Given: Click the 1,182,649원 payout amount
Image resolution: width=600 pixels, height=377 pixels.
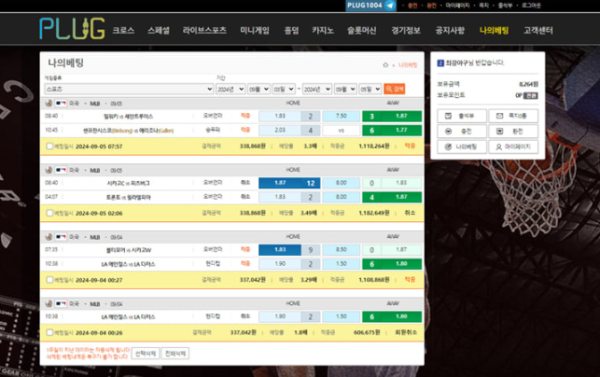Looking at the screenshot, I should (x=374, y=213).
